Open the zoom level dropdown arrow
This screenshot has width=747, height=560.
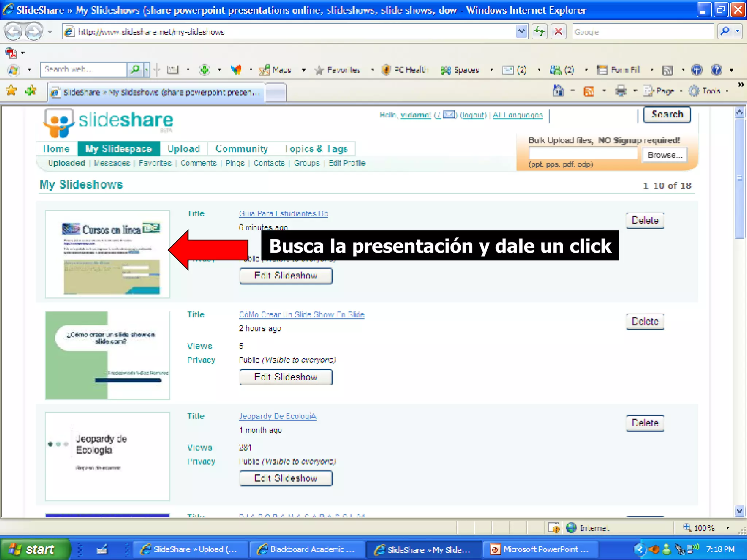[728, 528]
